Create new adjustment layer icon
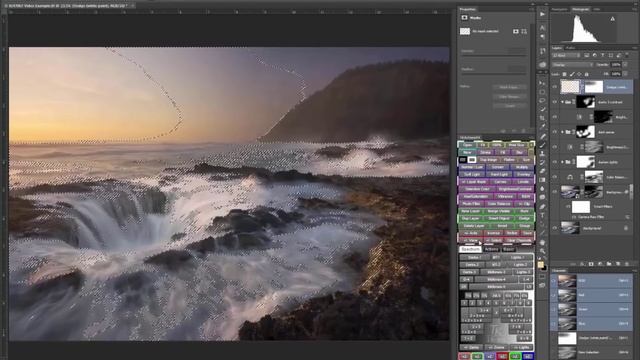The height and width of the screenshot is (360, 640). click(x=600, y=264)
